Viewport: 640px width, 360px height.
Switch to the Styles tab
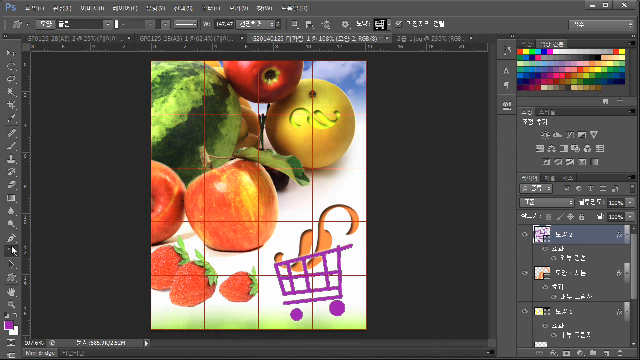click(x=547, y=112)
